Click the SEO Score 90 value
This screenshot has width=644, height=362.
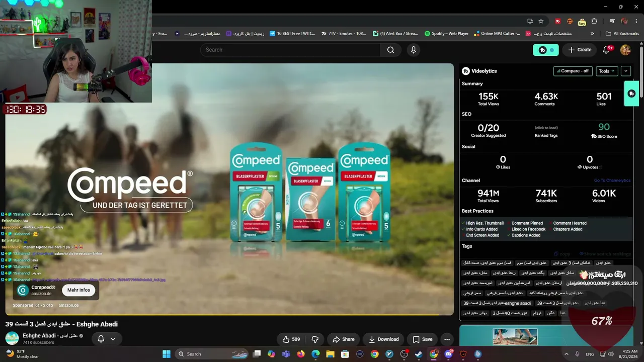pos(604,127)
